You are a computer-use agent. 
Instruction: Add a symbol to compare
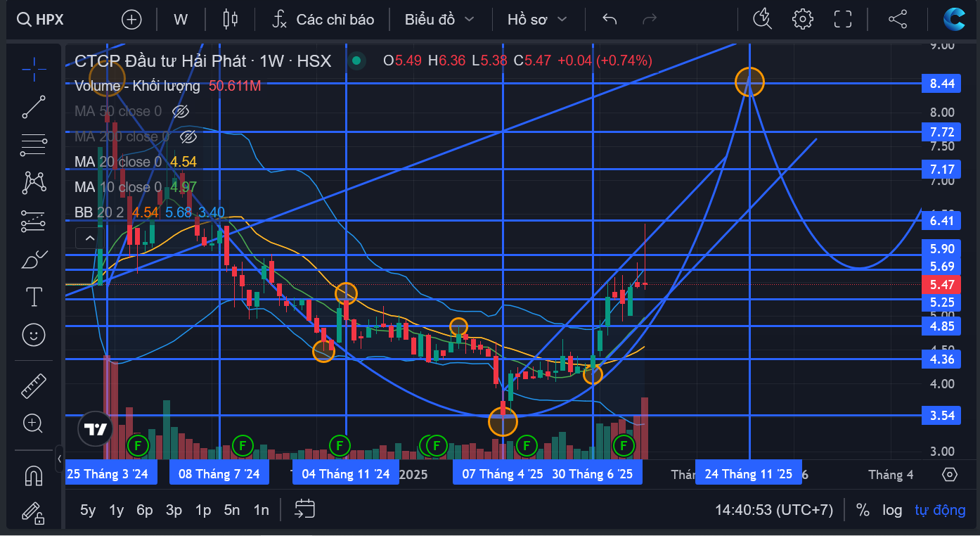[x=131, y=19]
